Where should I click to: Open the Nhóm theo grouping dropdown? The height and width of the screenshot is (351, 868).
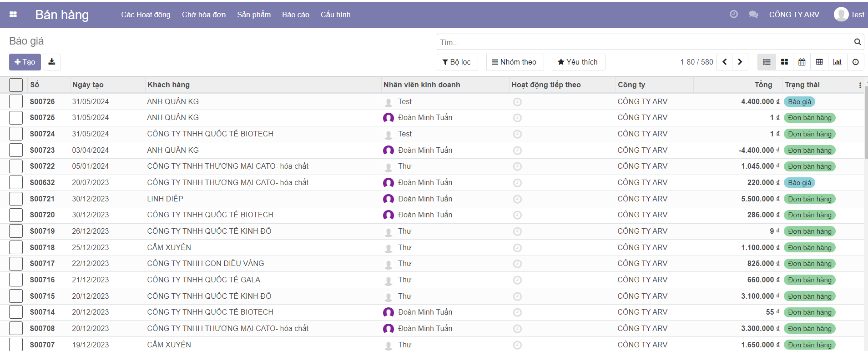tap(514, 62)
